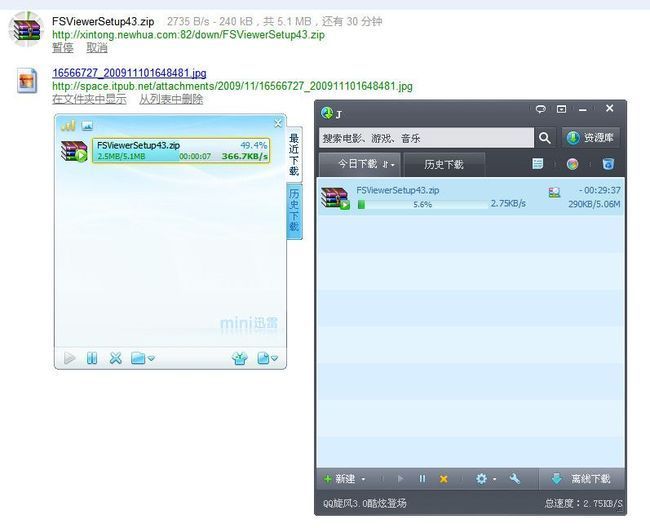650x528 pixels.
Task: Expand the folder dropdown arrow in mini迅雷
Action: coord(151,358)
